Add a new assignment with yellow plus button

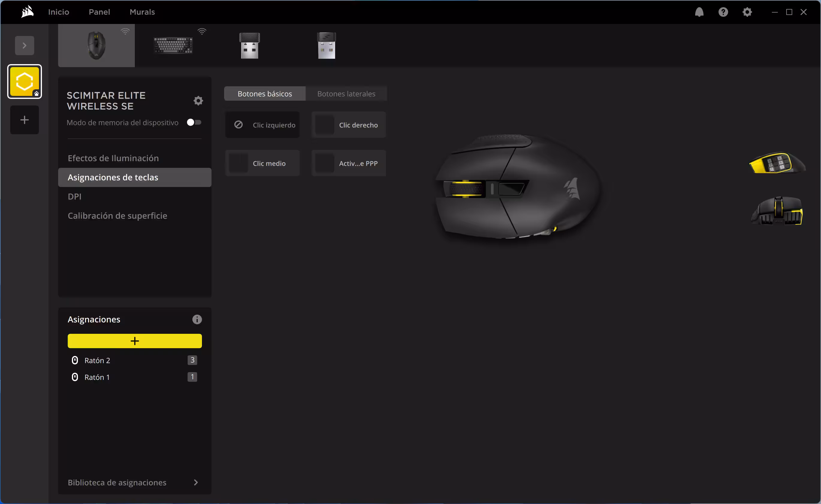(x=135, y=341)
